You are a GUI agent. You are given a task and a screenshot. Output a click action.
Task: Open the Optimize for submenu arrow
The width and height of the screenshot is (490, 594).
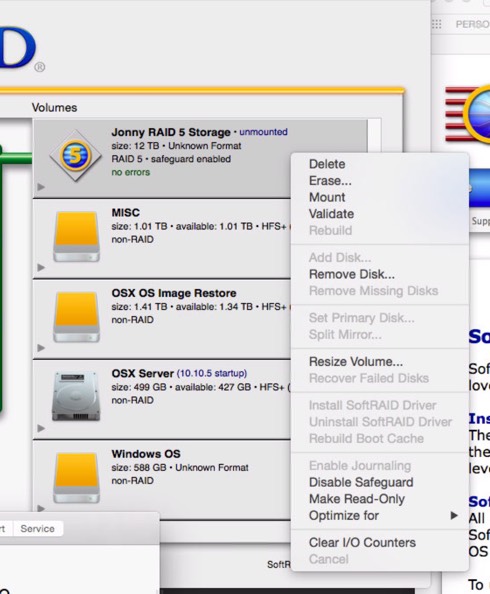click(x=454, y=515)
